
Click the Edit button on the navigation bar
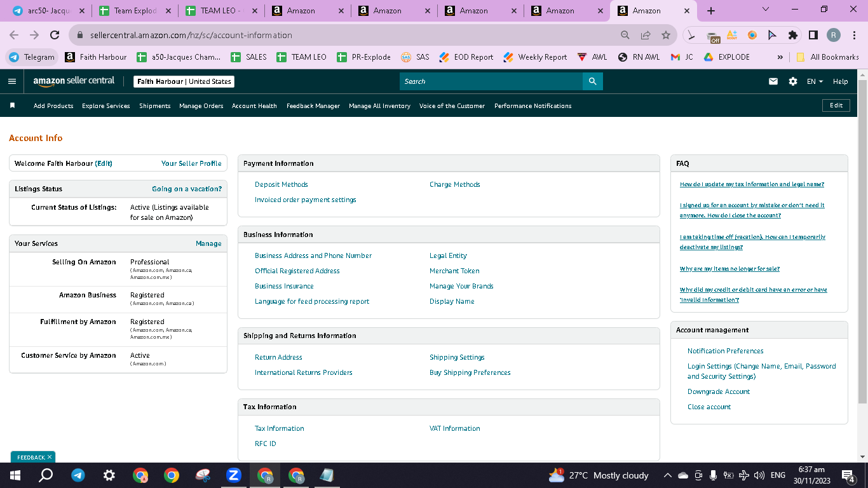point(836,105)
